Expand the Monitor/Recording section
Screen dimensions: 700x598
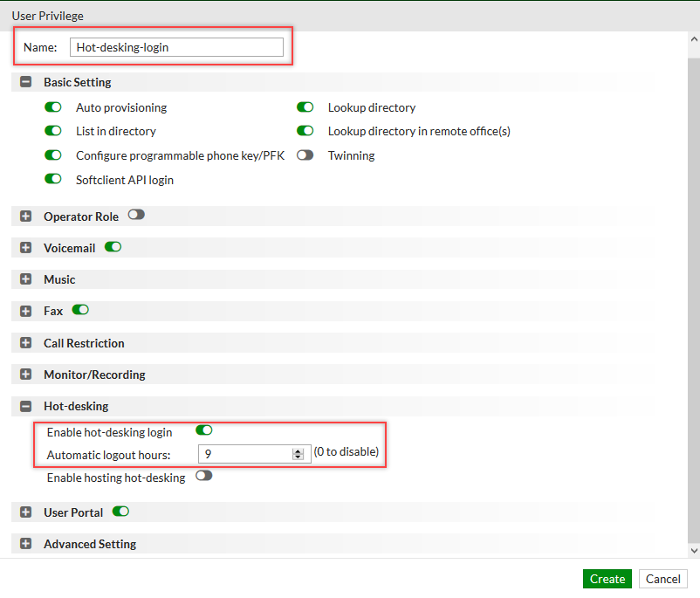coord(24,374)
